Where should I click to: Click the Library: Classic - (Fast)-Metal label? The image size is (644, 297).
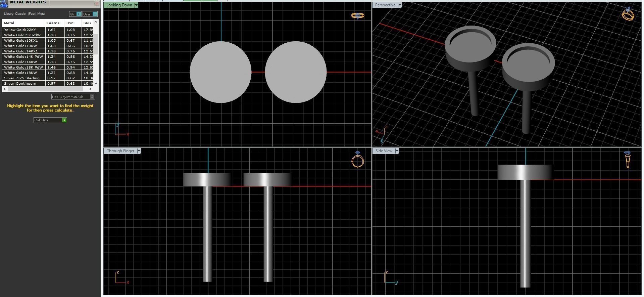click(24, 14)
